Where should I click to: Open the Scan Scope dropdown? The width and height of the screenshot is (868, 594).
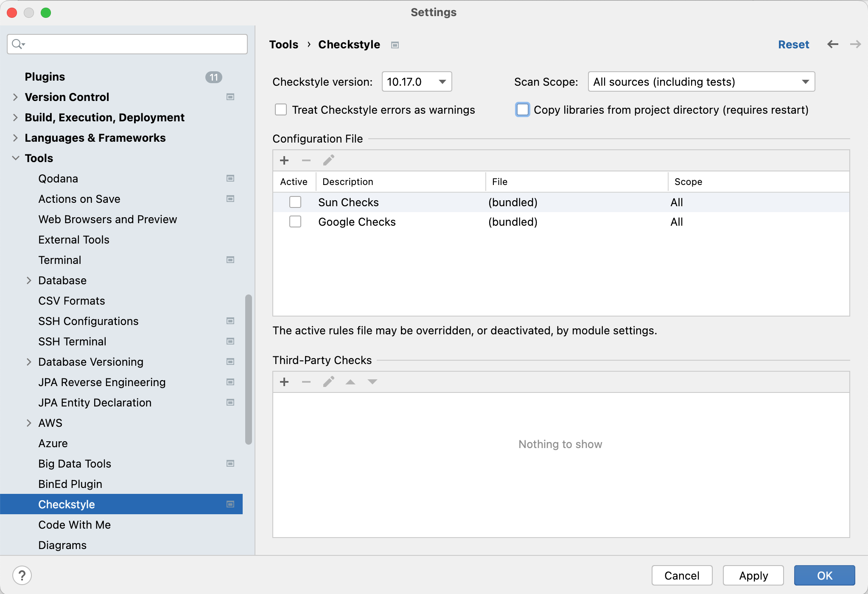pyautogui.click(x=701, y=81)
